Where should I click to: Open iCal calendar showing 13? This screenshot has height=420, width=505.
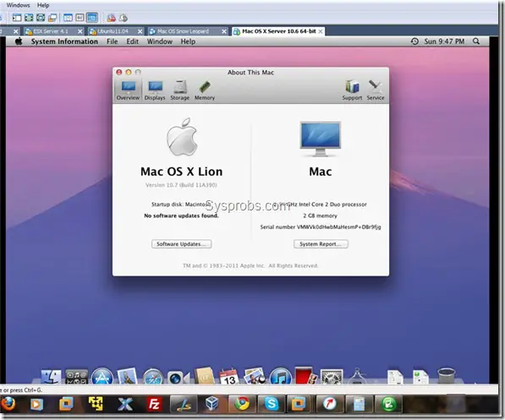point(229,377)
